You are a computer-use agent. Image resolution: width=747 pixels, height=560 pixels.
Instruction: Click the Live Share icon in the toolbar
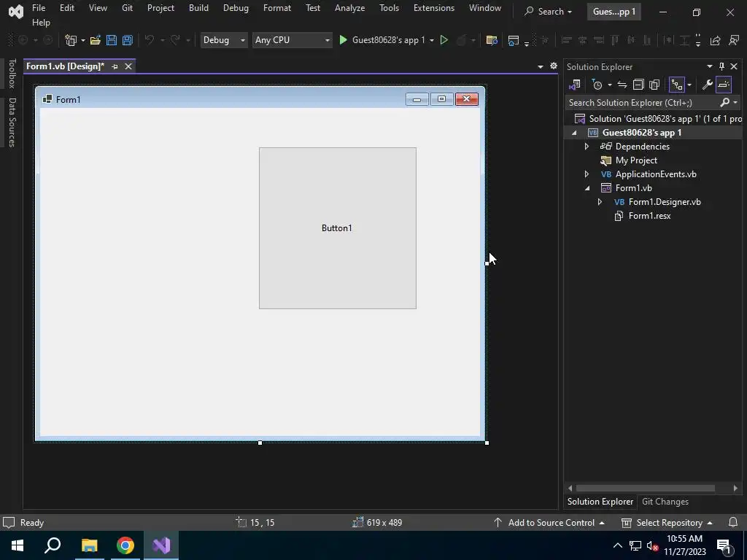tap(715, 41)
